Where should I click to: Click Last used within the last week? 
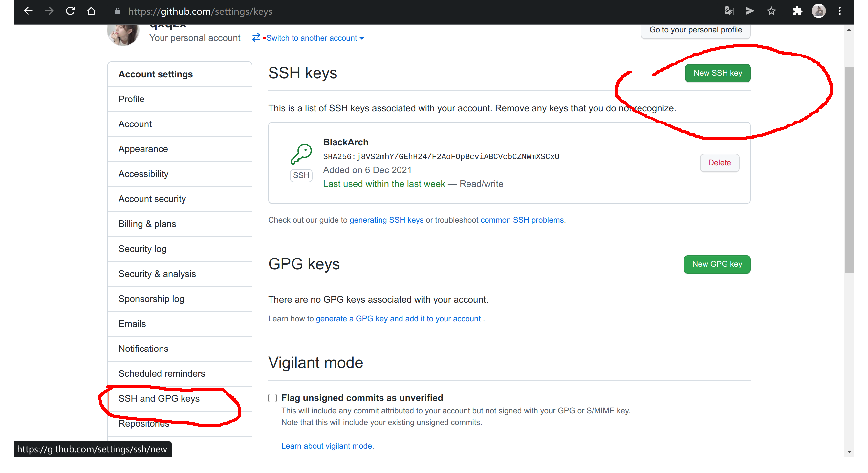point(384,184)
